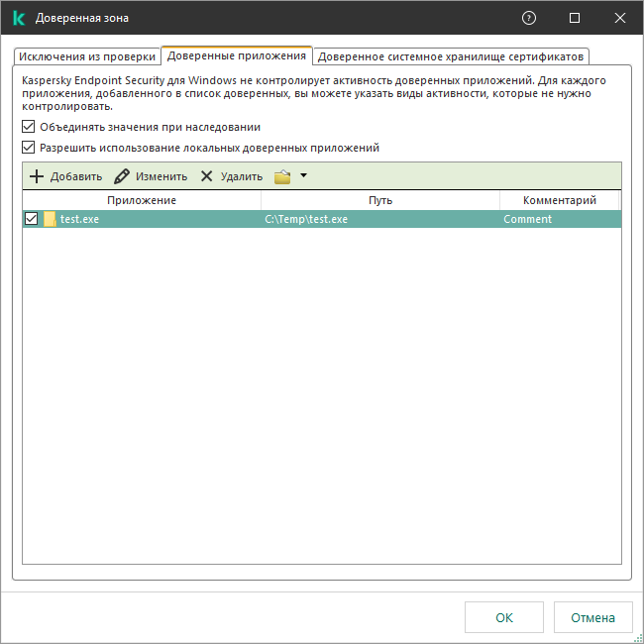
Task: Click the test.exe file icon in row
Action: pos(50,219)
